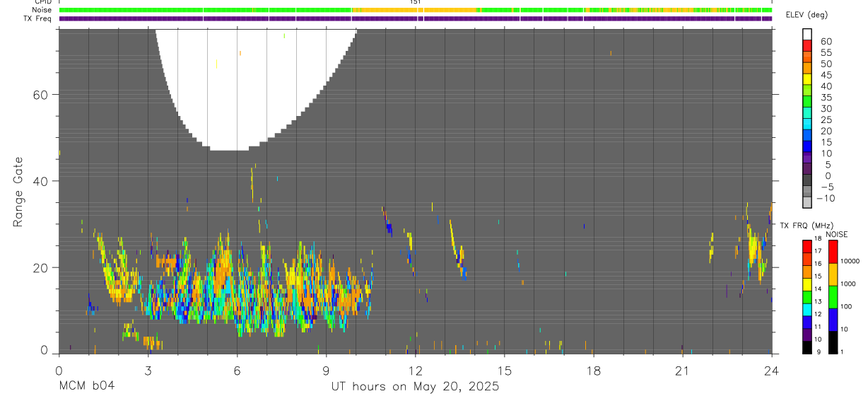Click the green 100 level in the NOISE legend
The image size is (868, 401).
[833, 296]
